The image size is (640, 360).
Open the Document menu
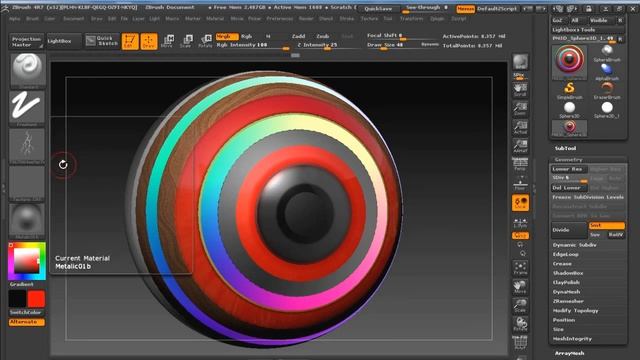[x=73, y=19]
